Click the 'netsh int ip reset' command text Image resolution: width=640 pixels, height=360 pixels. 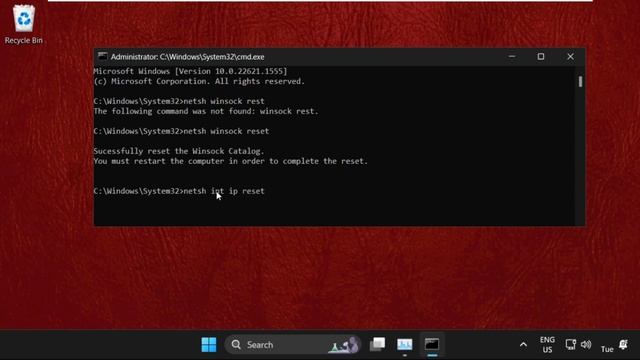click(x=224, y=191)
